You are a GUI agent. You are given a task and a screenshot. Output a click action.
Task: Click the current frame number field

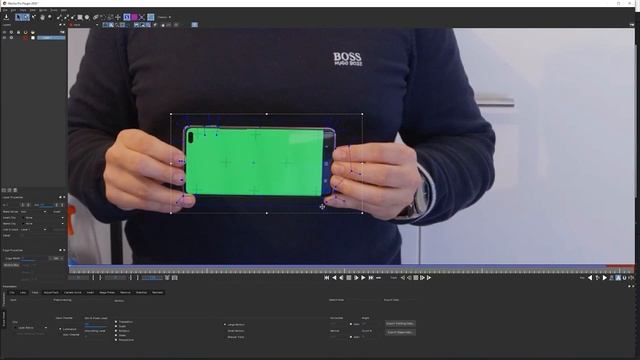click(x=115, y=278)
